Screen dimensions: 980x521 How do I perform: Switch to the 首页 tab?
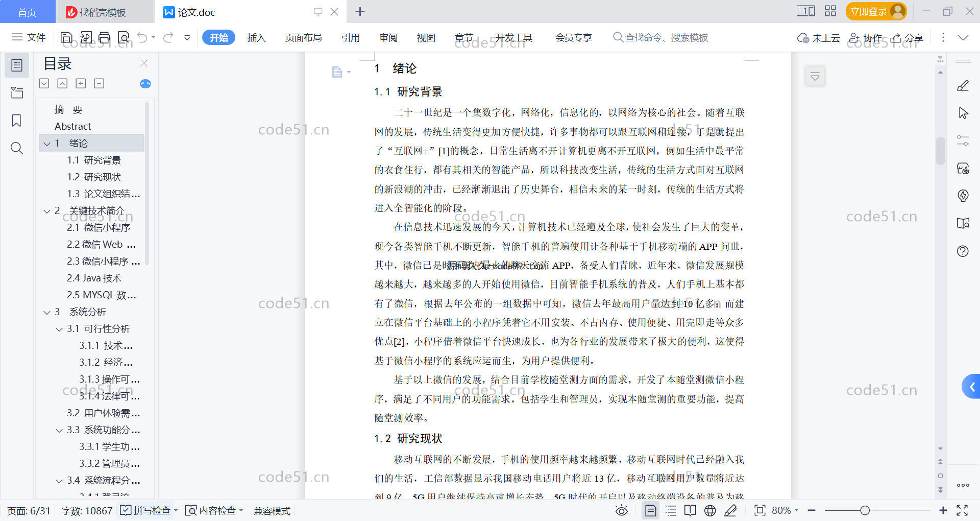point(27,12)
